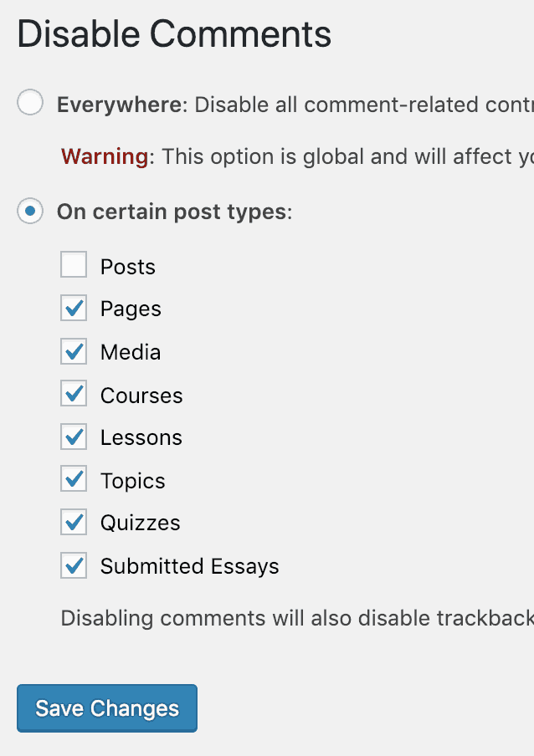Click the red Warning text
This screenshot has height=756, width=534.
(105, 156)
